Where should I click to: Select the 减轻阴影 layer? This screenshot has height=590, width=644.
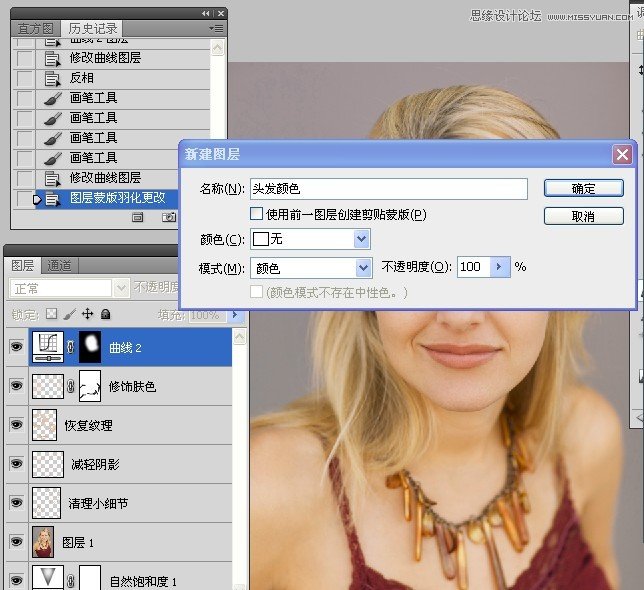[131, 464]
